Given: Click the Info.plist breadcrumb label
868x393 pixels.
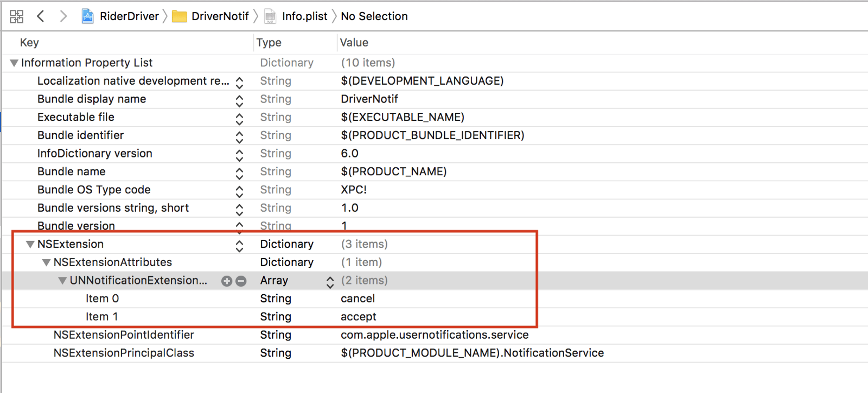Looking at the screenshot, I should click(304, 16).
